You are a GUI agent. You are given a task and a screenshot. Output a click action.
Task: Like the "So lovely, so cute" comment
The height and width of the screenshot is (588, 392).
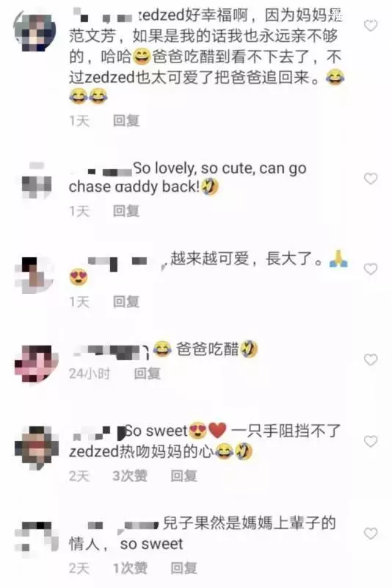[x=371, y=179]
